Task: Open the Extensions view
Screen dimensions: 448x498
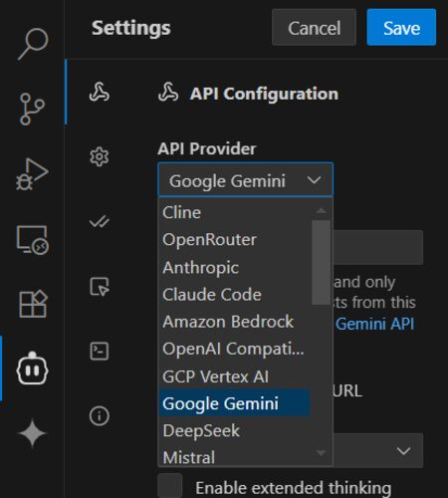Action: tap(33, 304)
